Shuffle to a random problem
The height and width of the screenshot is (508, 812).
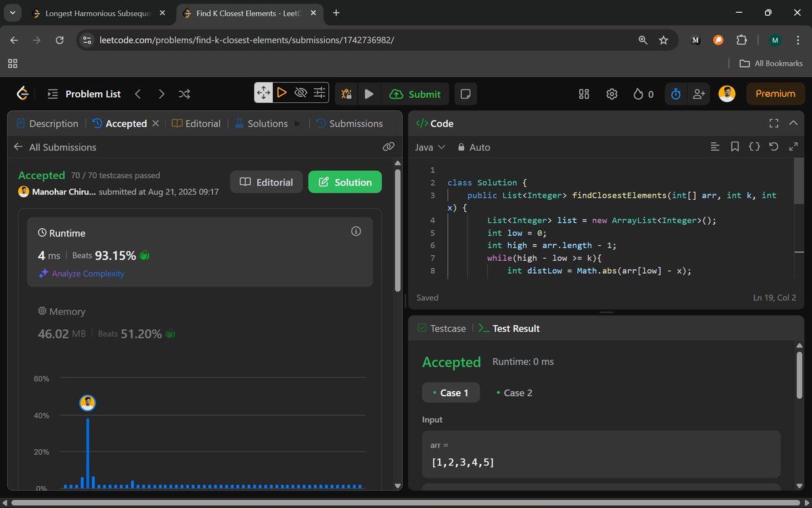[184, 94]
